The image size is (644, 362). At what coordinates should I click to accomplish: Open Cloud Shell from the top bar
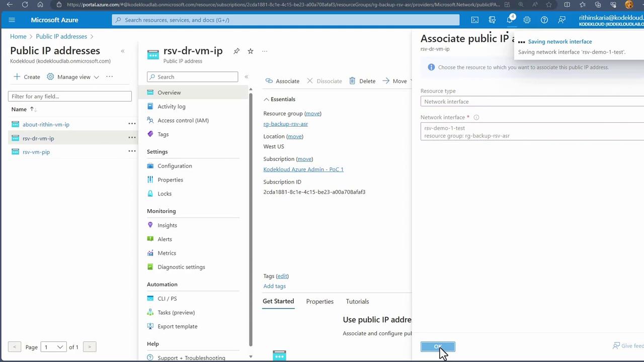(x=474, y=20)
